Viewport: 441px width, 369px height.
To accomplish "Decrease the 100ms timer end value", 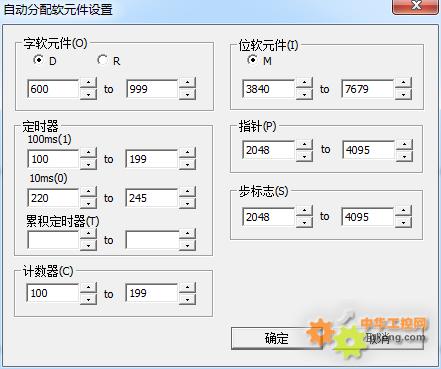I will (x=187, y=164).
